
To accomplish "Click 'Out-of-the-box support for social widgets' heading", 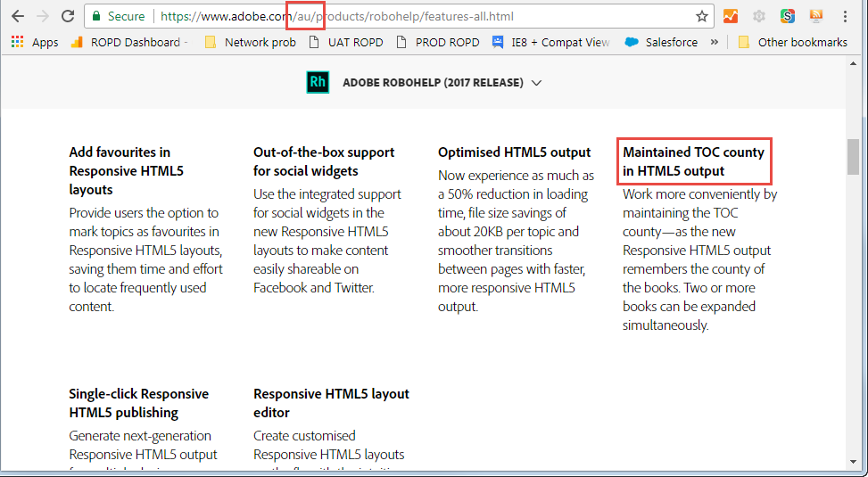I will (x=324, y=161).
